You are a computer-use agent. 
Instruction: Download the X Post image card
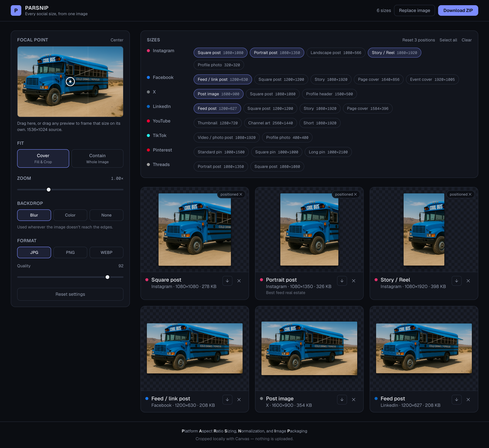342,400
